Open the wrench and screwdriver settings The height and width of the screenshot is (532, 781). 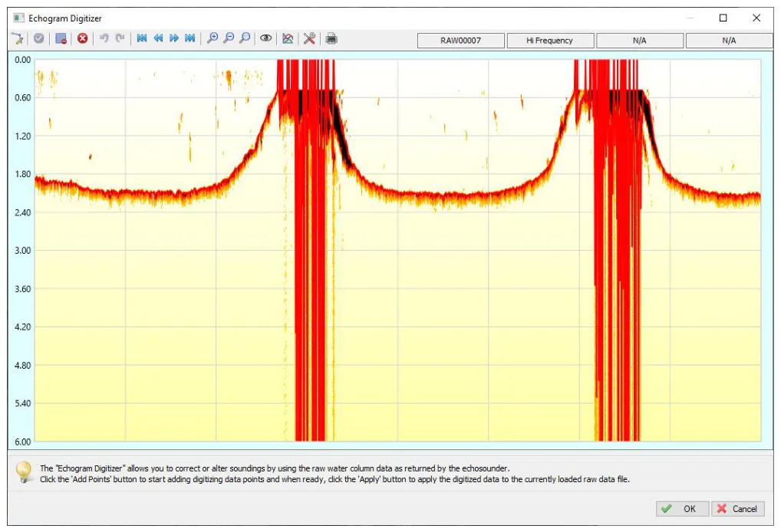[309, 38]
